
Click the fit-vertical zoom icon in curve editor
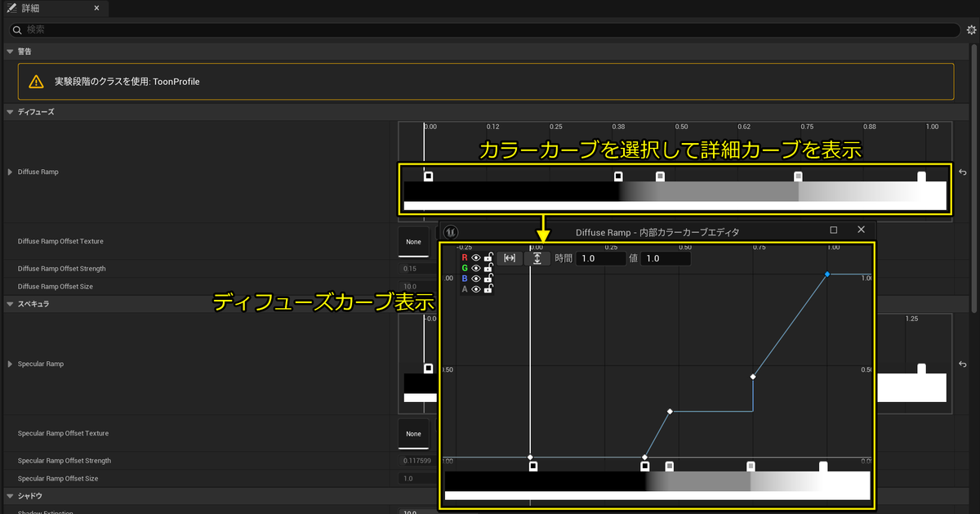click(x=537, y=258)
